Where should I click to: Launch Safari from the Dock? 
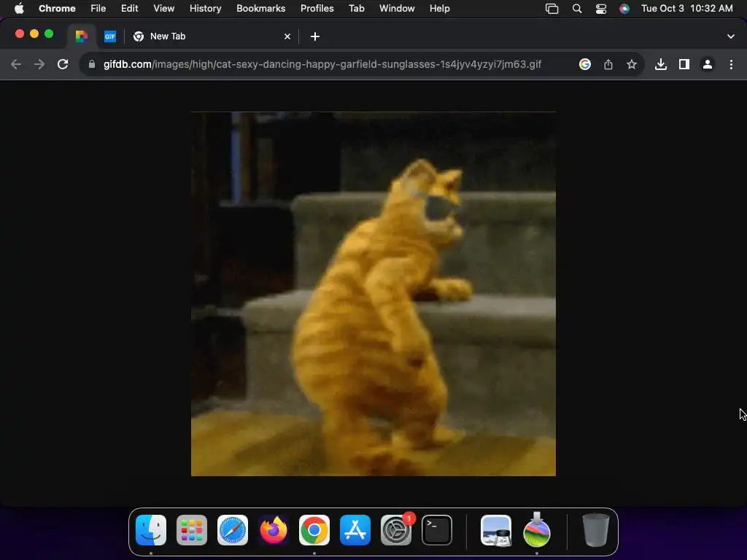tap(233, 530)
